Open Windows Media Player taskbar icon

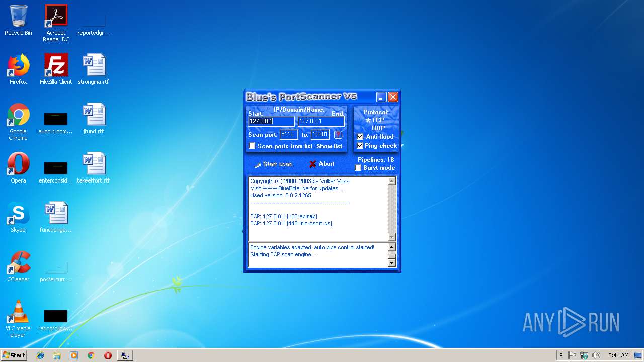click(74, 355)
